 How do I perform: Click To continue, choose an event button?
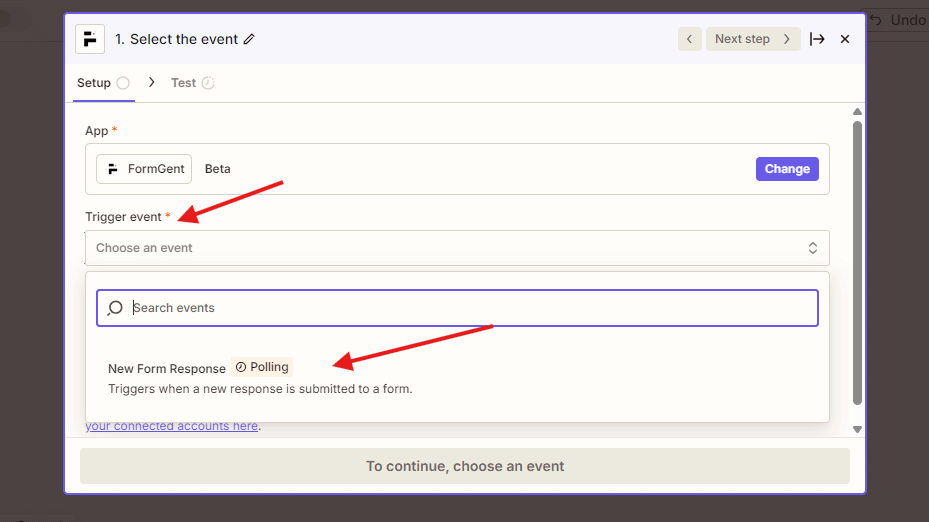click(x=464, y=466)
